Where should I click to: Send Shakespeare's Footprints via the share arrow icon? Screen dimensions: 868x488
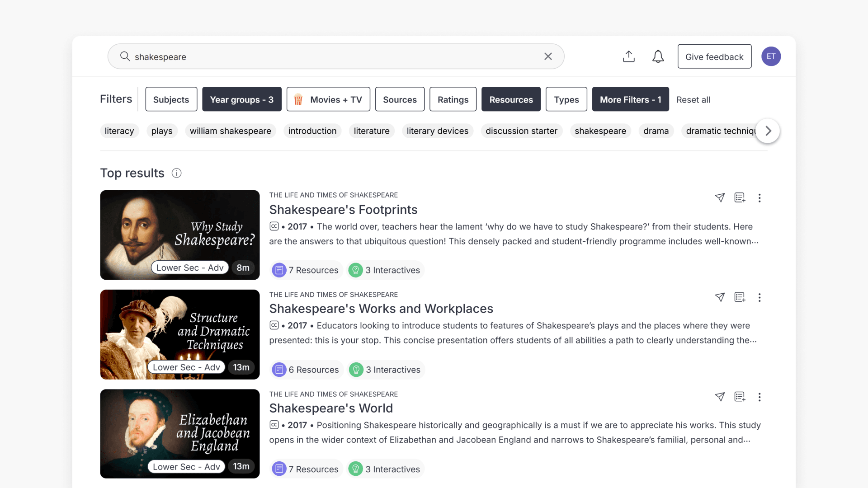pos(720,198)
